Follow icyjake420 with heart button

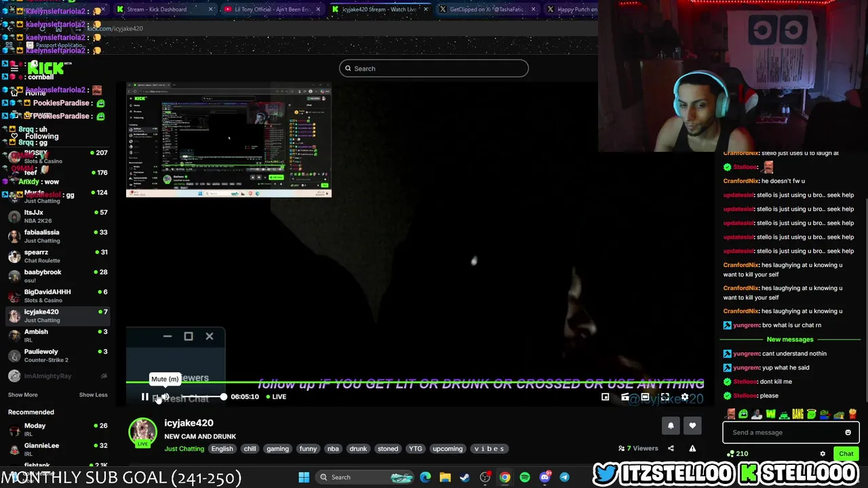(692, 426)
